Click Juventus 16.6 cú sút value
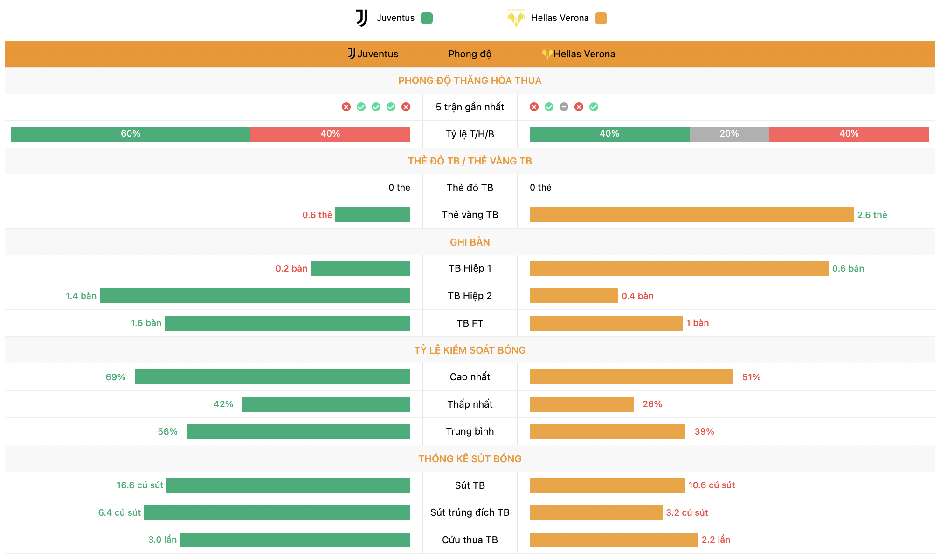 click(140, 485)
